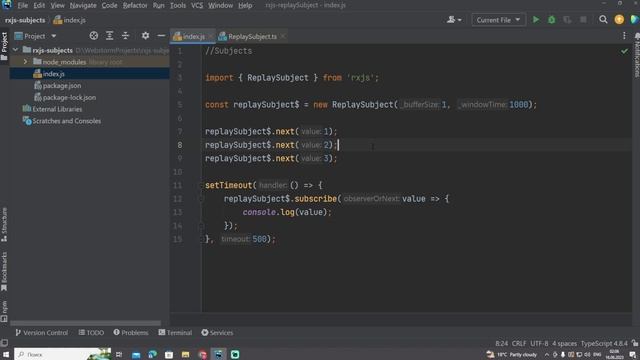Open the Navigate menu
Screen dimensions: 640x360
pyautogui.click(x=83, y=5)
